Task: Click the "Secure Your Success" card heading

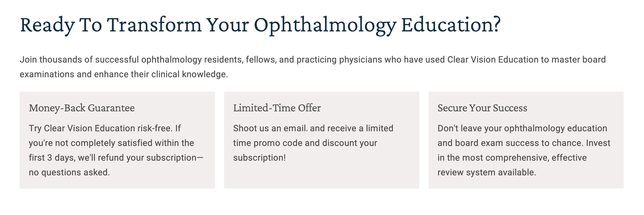Action: (x=482, y=108)
